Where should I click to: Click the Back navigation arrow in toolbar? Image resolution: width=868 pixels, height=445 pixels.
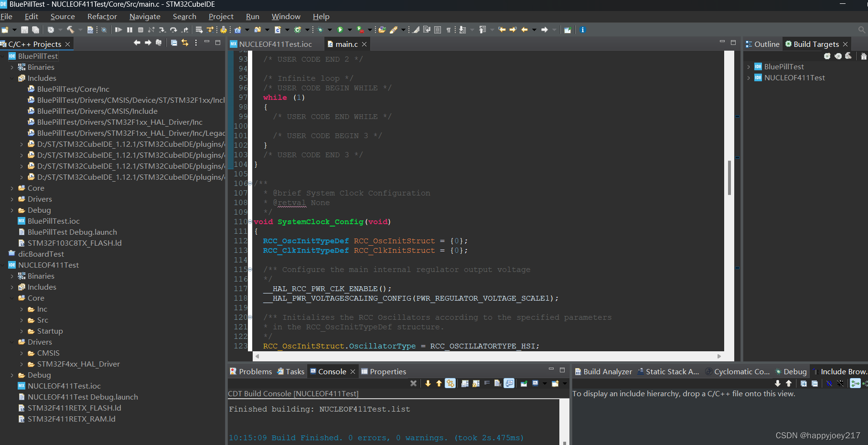point(525,30)
